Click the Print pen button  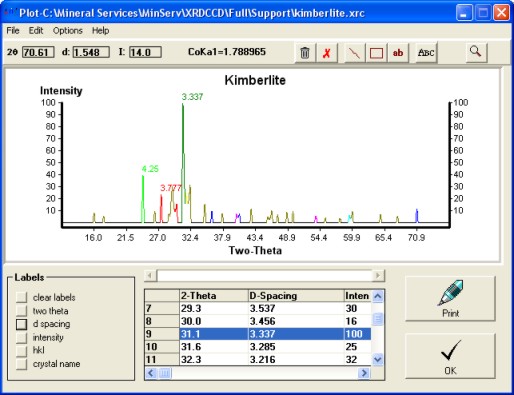click(x=450, y=299)
